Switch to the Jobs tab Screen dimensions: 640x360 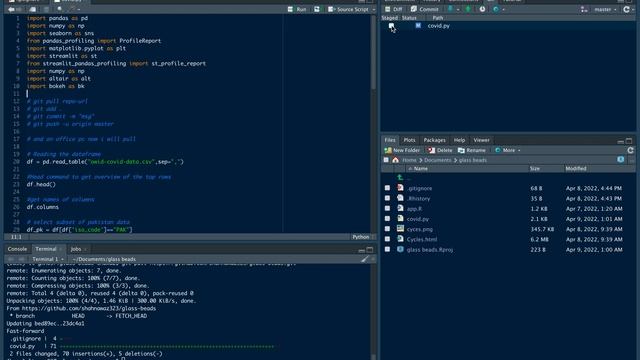[x=76, y=249]
